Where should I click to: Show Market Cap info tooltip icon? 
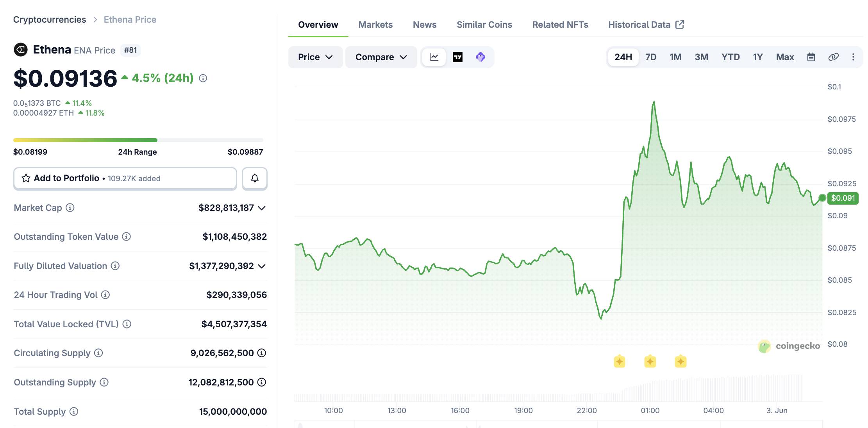70,208
